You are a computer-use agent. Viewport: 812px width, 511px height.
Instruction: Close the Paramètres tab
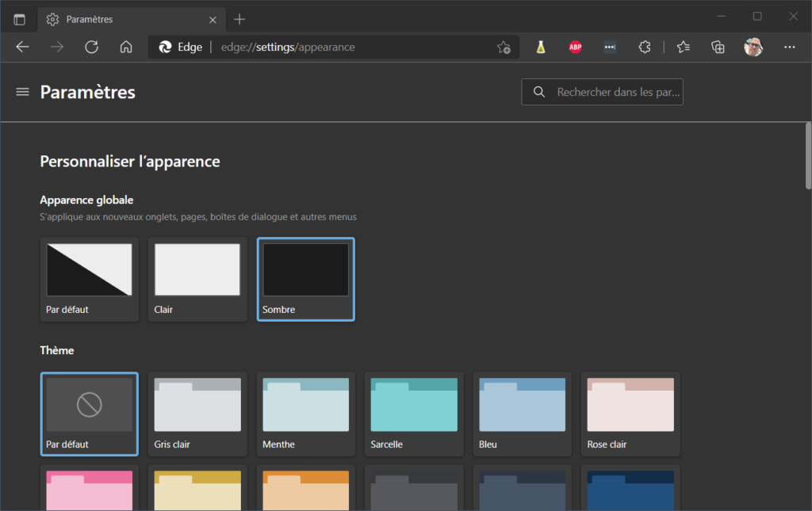coord(213,20)
